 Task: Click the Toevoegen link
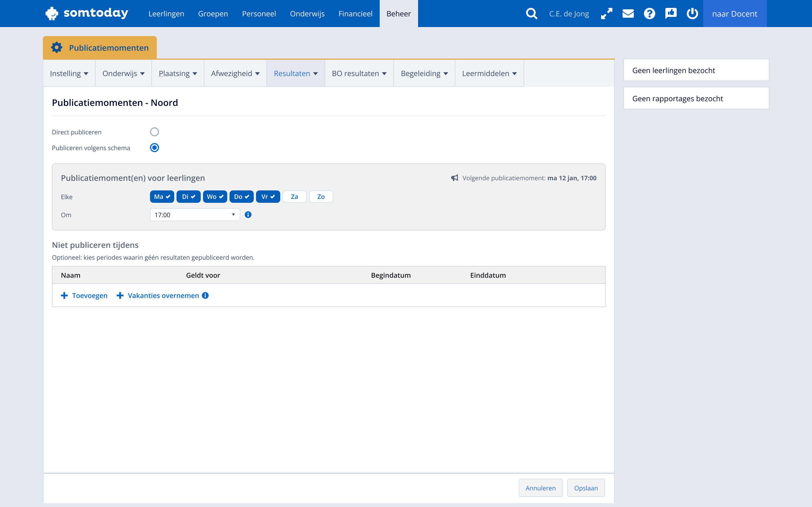click(x=84, y=295)
